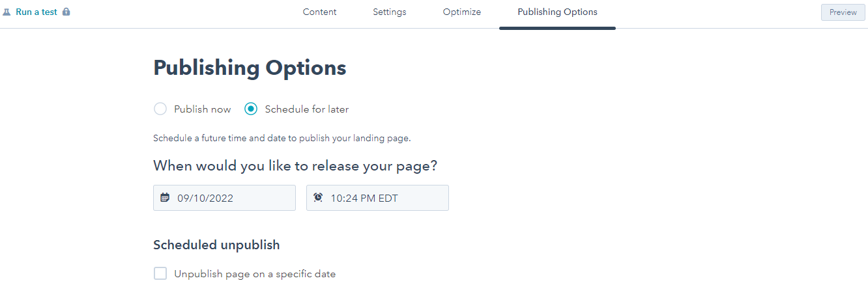Click the flask icon beside Run a test
The image size is (868, 300).
(x=7, y=12)
